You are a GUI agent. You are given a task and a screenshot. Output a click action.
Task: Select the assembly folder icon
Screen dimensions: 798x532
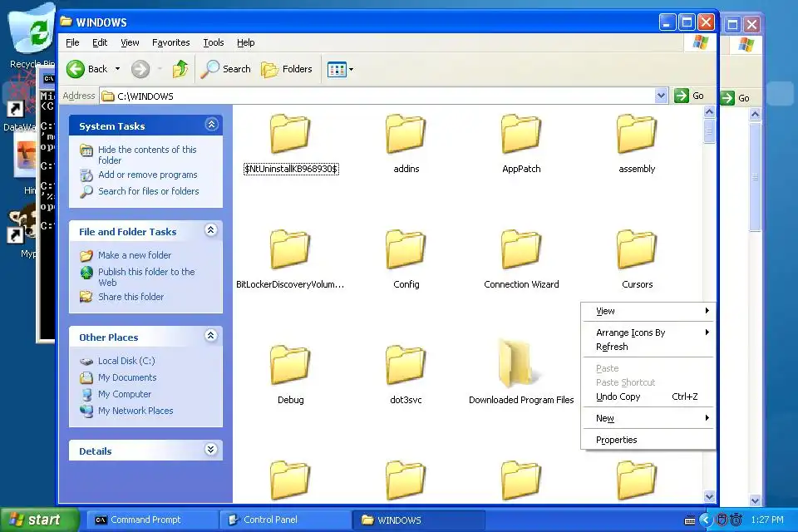637,134
